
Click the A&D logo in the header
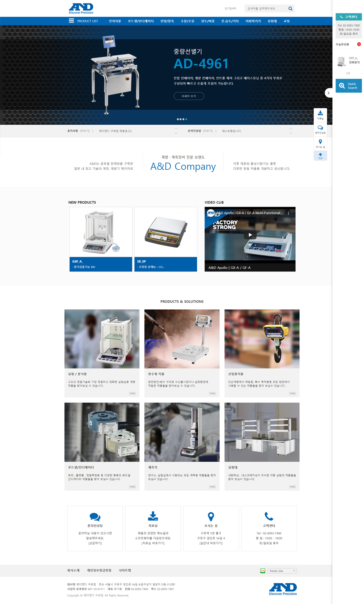(x=81, y=8)
